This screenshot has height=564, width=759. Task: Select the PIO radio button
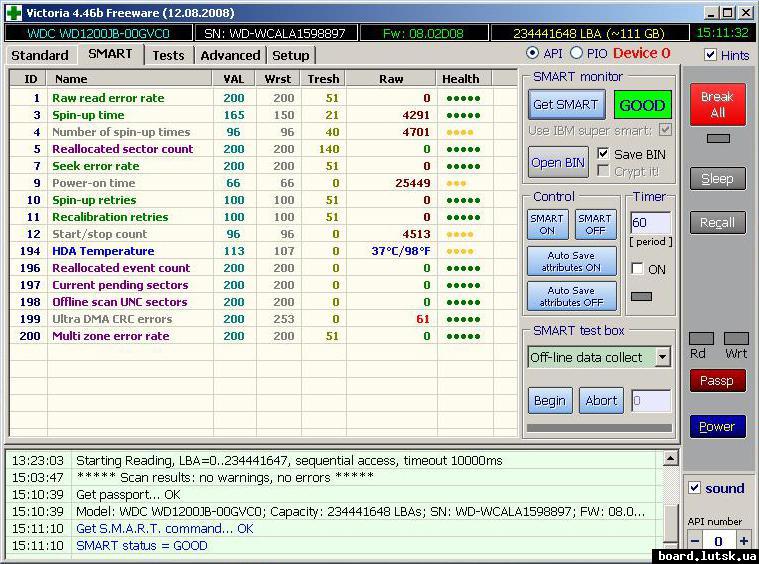pos(577,53)
